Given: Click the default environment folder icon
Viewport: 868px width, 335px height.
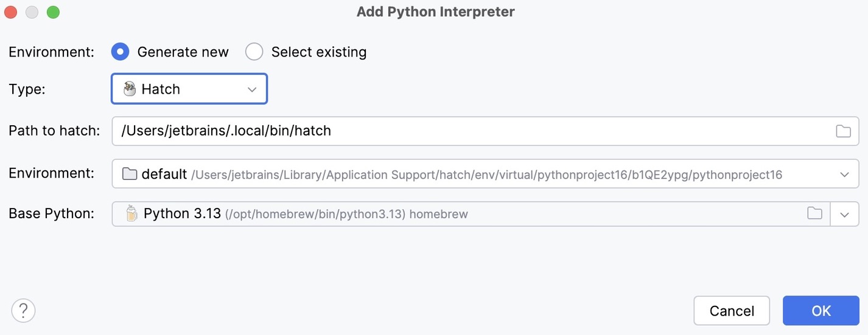Looking at the screenshot, I should tap(130, 174).
